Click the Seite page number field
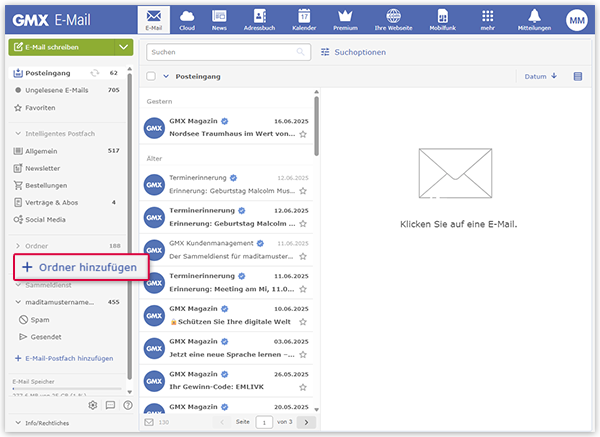600x437 pixels. coord(264,422)
